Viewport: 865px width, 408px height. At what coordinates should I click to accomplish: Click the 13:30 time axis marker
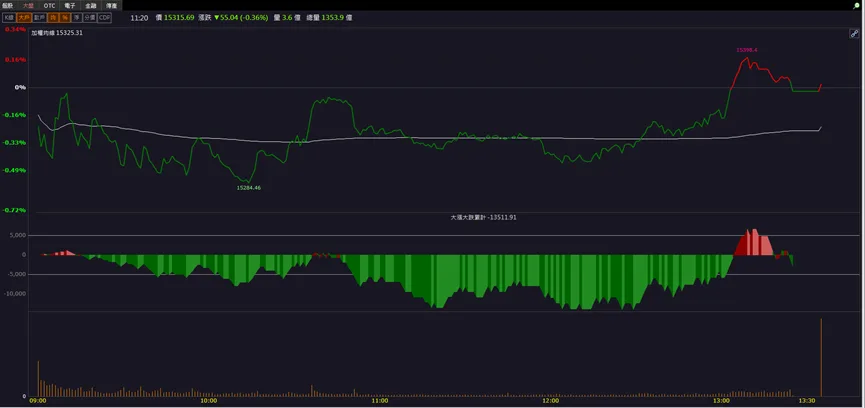click(807, 401)
